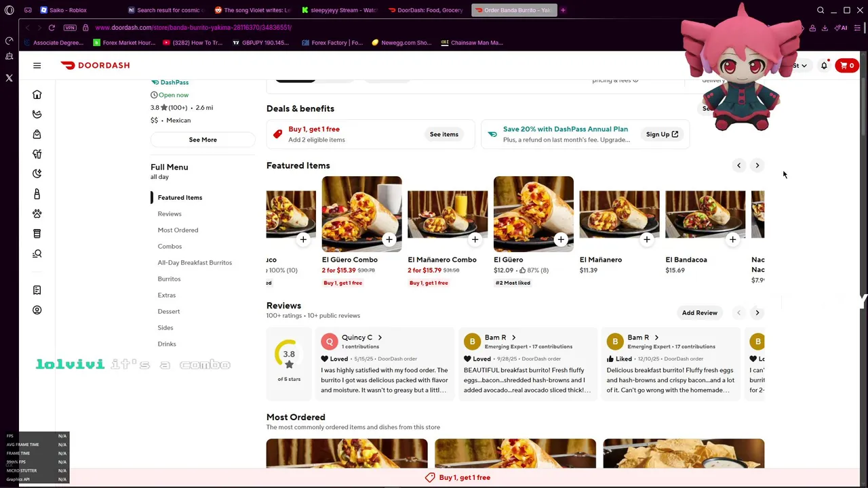Screen dimensions: 868x488
Task: Show next Featured Items with right arrow
Action: [757, 165]
